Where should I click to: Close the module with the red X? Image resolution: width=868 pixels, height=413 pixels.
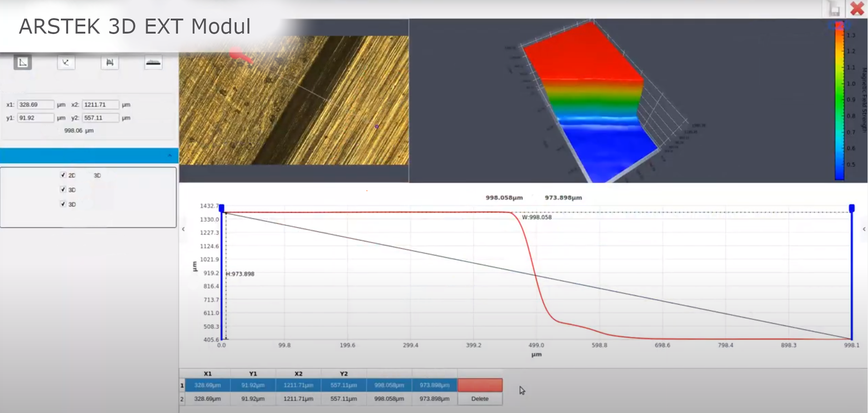click(857, 9)
